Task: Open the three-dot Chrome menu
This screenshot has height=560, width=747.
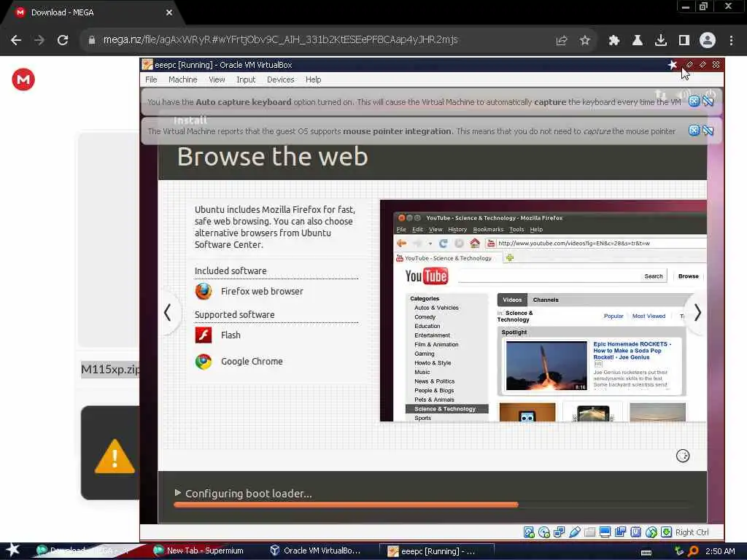Action: point(731,41)
